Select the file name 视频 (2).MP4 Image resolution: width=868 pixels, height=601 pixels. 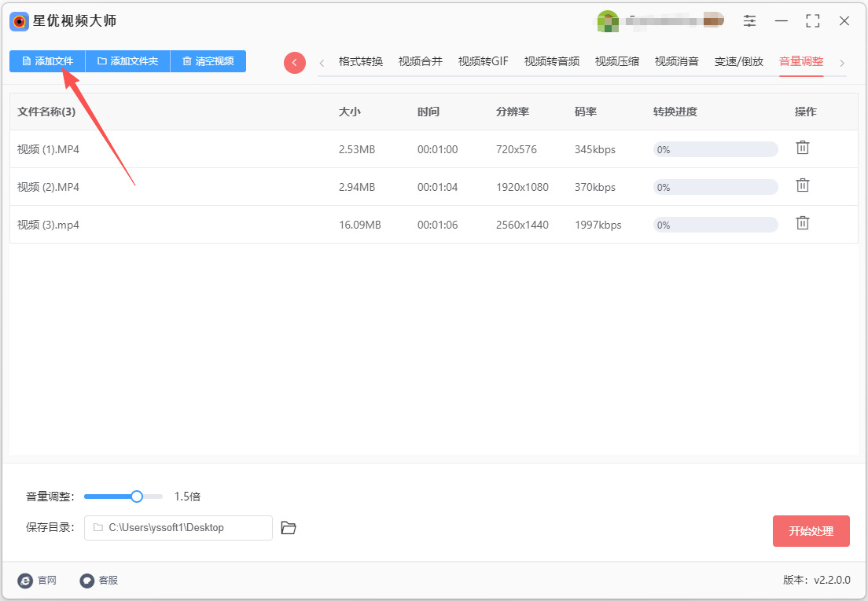pyautogui.click(x=48, y=187)
